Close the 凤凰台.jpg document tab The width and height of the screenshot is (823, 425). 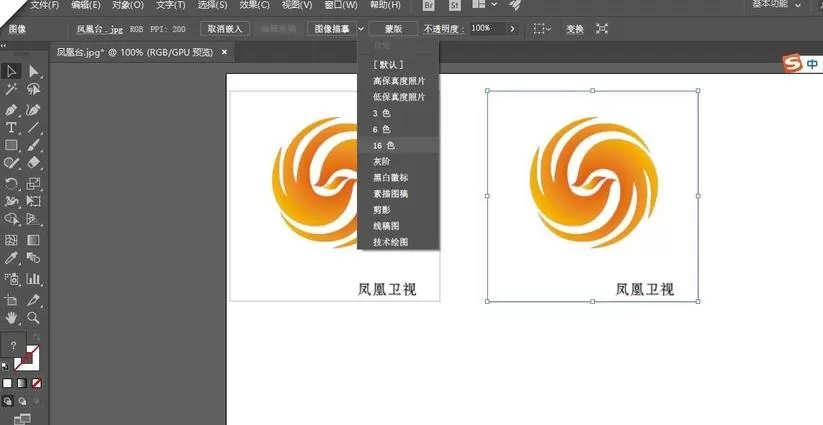[x=224, y=52]
